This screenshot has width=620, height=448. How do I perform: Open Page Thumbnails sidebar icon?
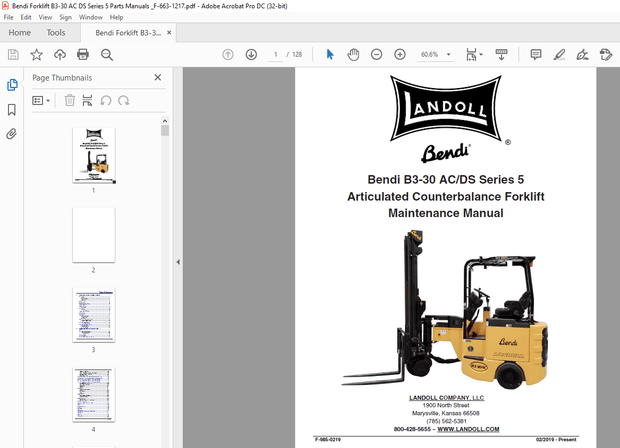coord(12,85)
